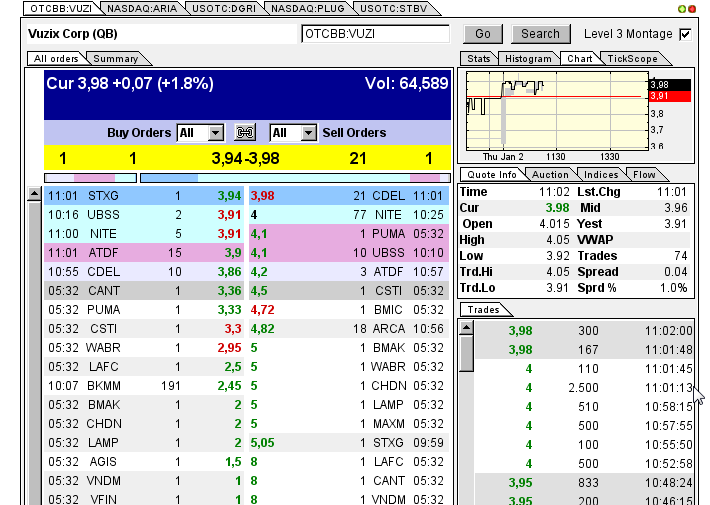This screenshot has width=710, height=505.
Task: Open the Buy Orders All dropdown
Action: click(x=201, y=133)
